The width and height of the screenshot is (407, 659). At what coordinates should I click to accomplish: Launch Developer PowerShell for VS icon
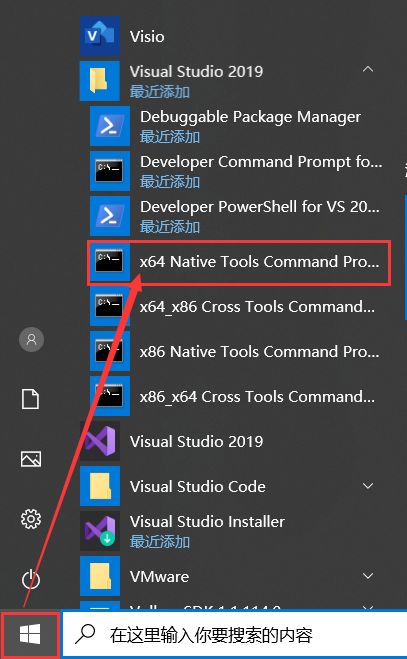click(110, 216)
